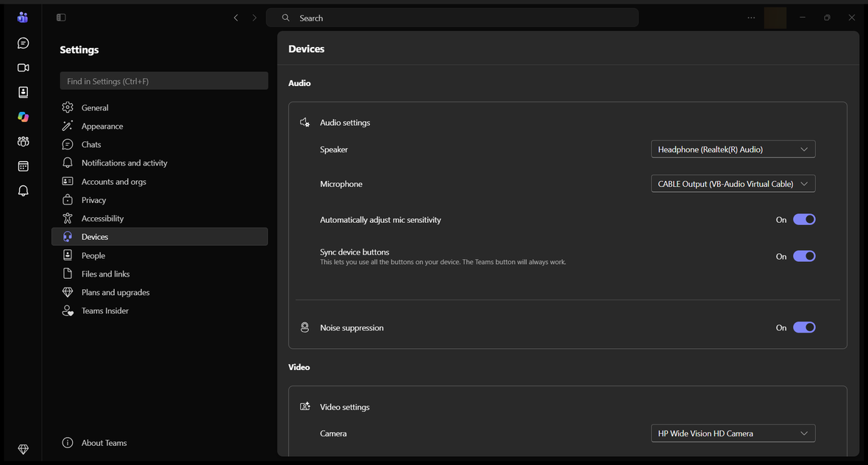Collapse the sidebar panel icon
This screenshot has width=868, height=465.
61,18
